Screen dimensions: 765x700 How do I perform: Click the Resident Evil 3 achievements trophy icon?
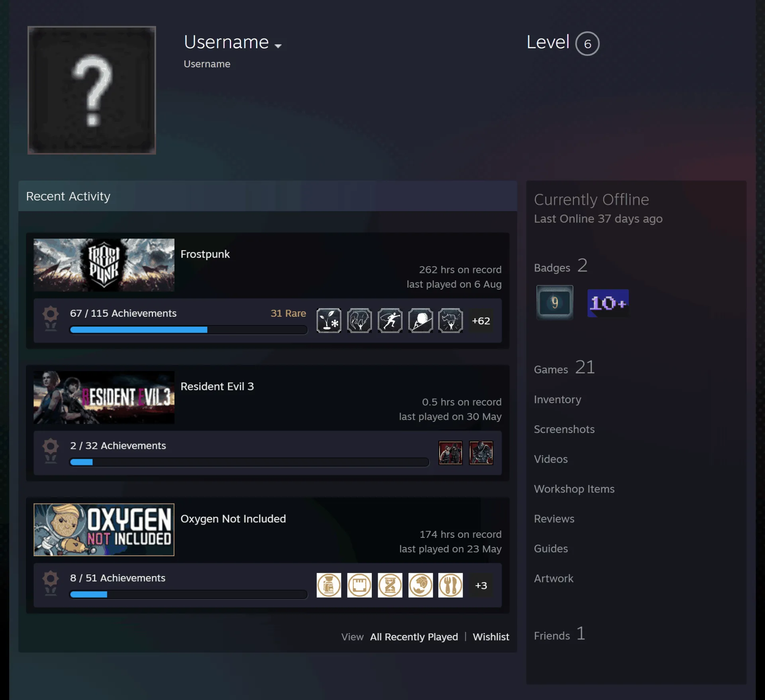(x=51, y=451)
